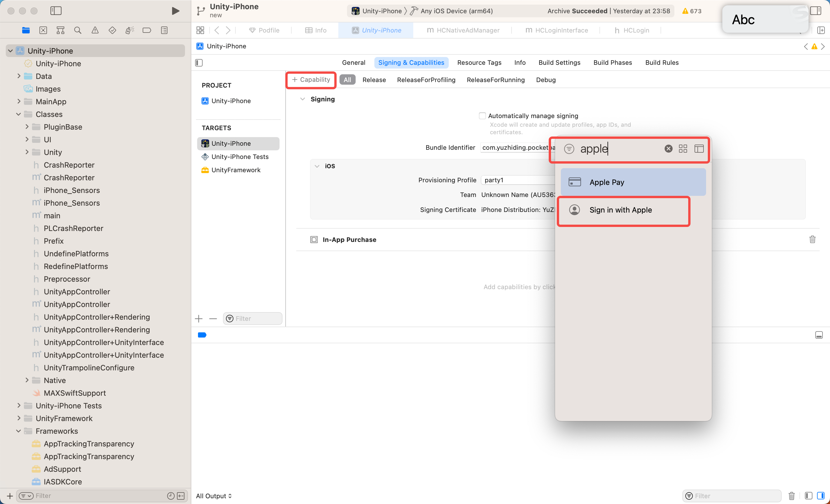Image resolution: width=830 pixels, height=504 pixels.
Task: Click the related items grid icon
Action: tap(200, 30)
